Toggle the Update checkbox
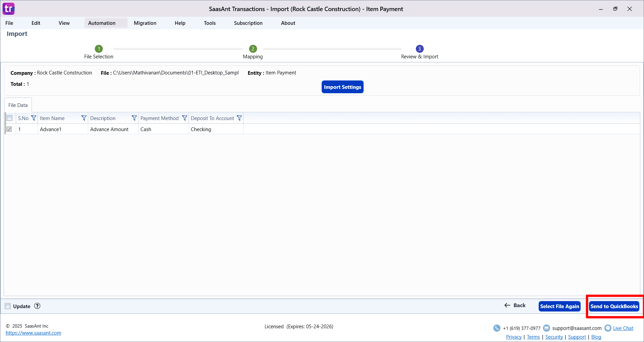Viewport: 644px width, 342px height. (8, 306)
